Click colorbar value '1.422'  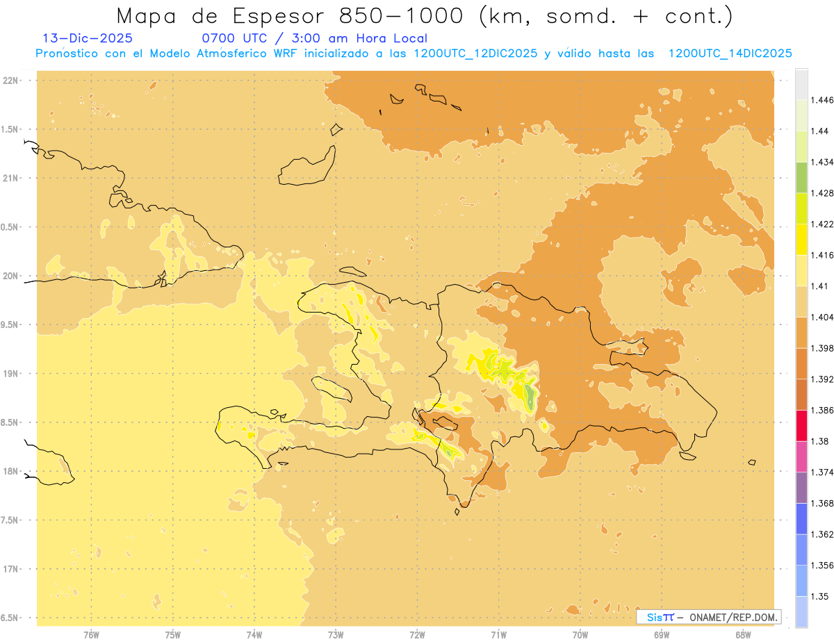[x=821, y=224]
